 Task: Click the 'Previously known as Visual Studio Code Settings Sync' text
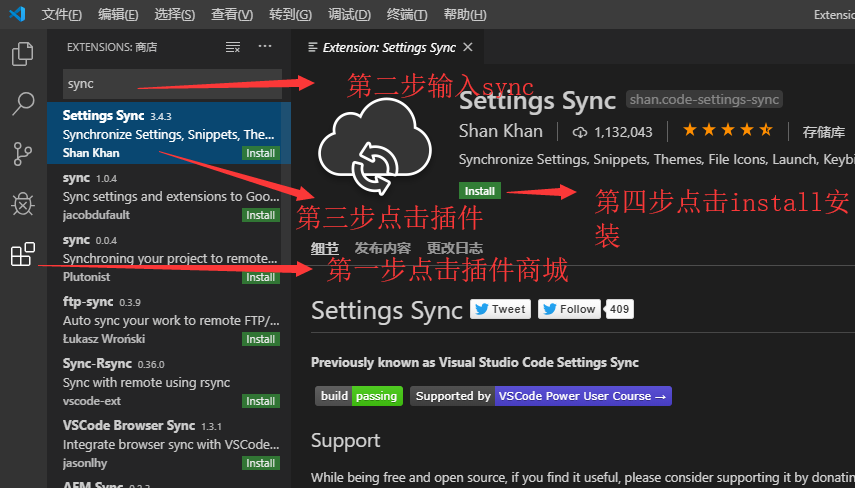click(475, 363)
